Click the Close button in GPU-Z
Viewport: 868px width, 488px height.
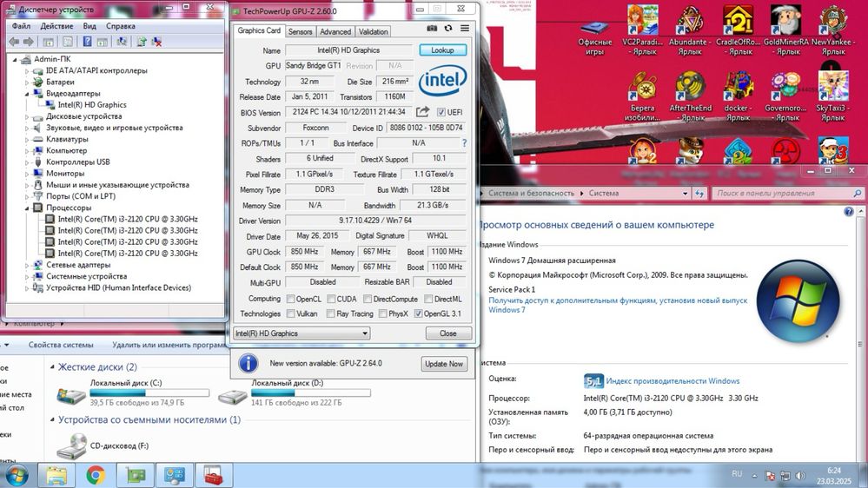448,333
